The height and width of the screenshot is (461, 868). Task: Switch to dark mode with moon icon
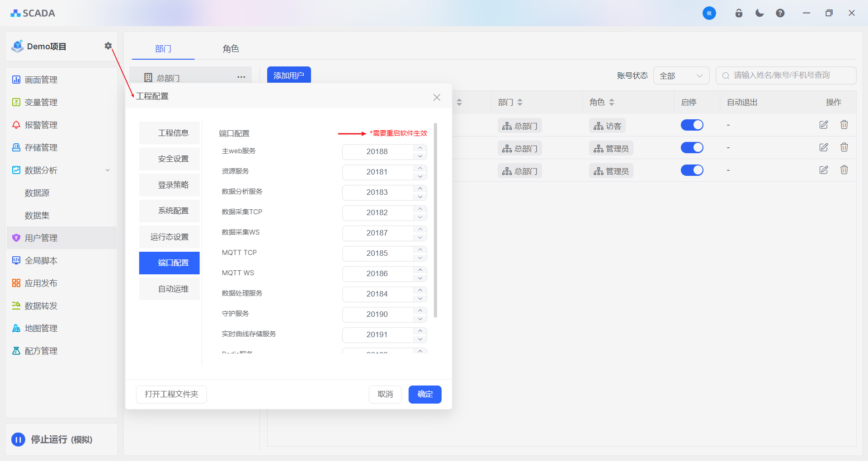[x=759, y=13]
